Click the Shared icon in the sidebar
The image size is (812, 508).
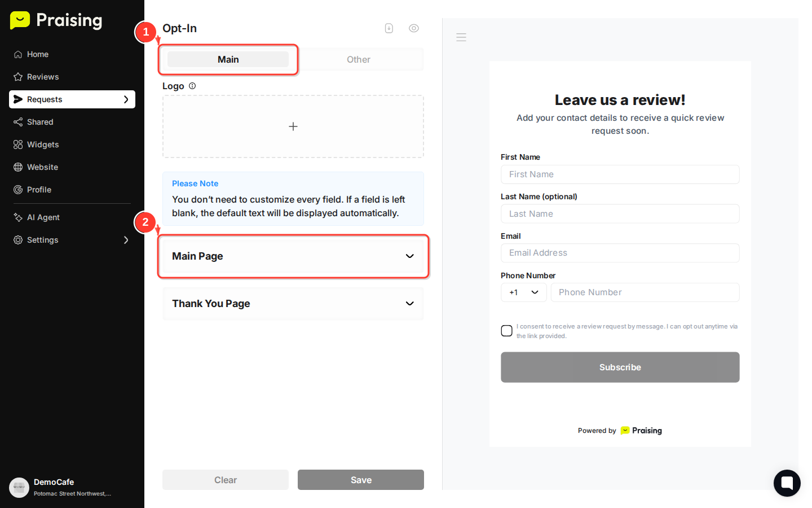[17, 122]
